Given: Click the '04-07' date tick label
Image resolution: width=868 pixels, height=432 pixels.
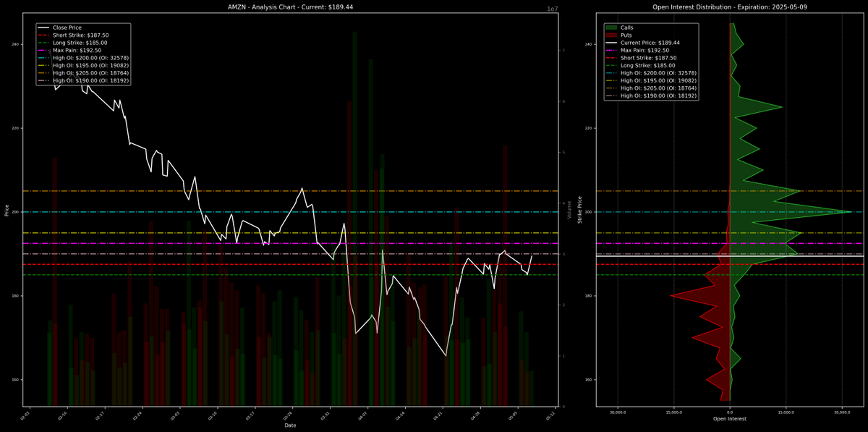Looking at the screenshot, I should point(363,415).
